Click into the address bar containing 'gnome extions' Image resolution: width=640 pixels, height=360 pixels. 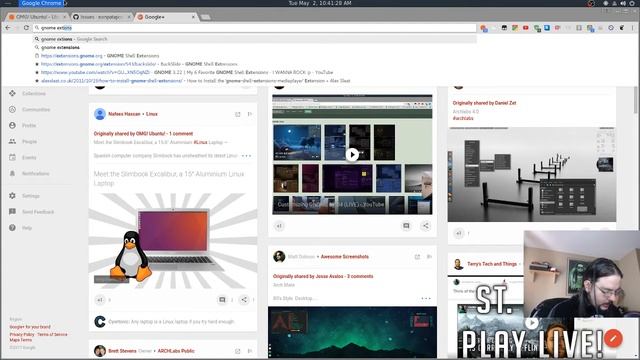(255, 28)
